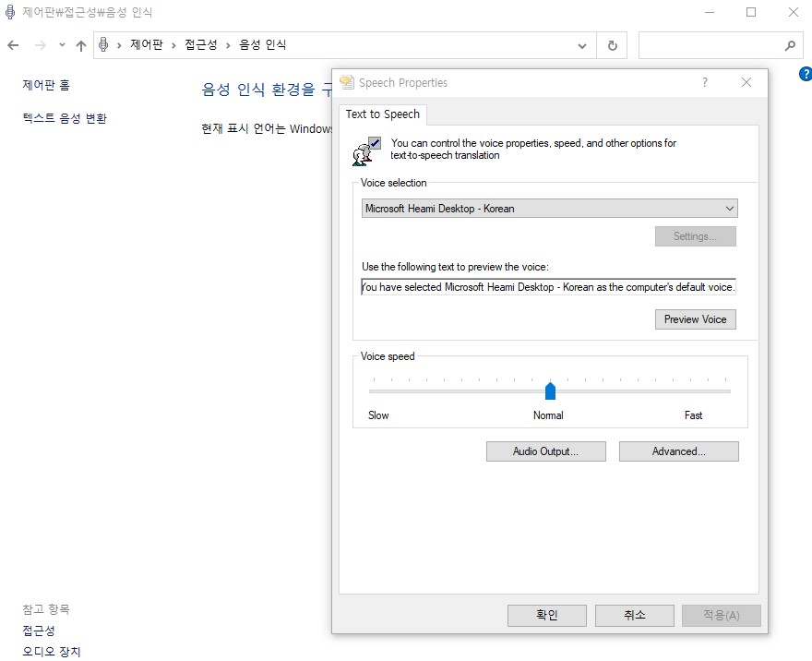Image resolution: width=812 pixels, height=661 pixels.
Task: Expand the address bar history dropdown
Action: point(582,45)
